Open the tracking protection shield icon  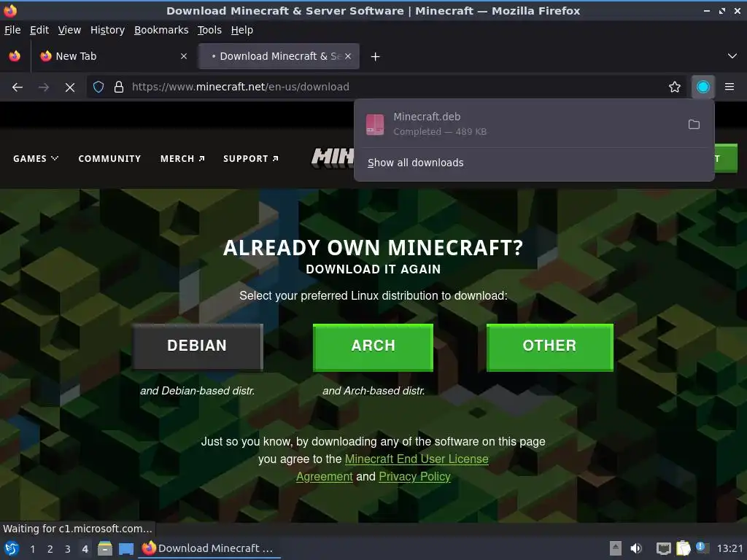98,87
